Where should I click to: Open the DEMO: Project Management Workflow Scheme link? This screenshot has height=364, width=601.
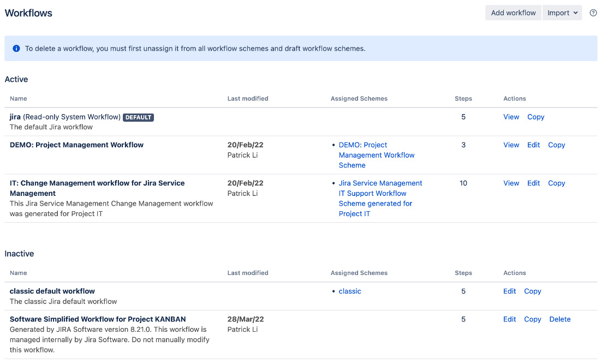point(377,155)
